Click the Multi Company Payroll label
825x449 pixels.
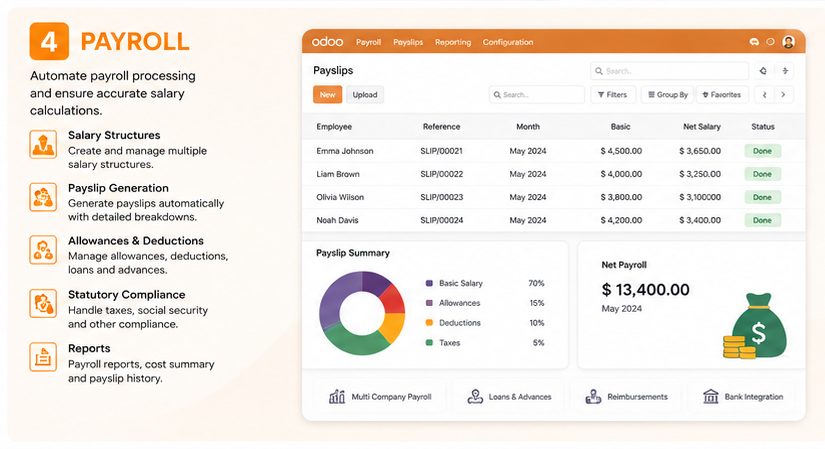(391, 397)
